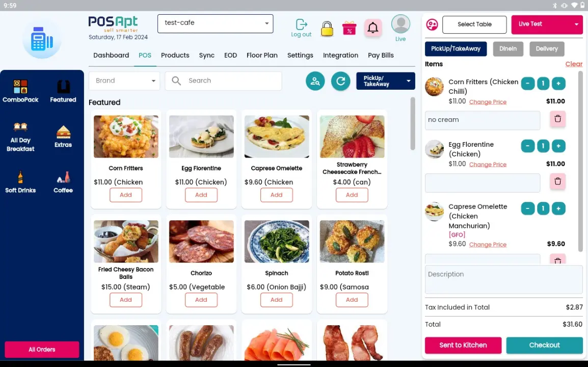
Task: Expand the Live Test dropdown
Action: (547, 24)
